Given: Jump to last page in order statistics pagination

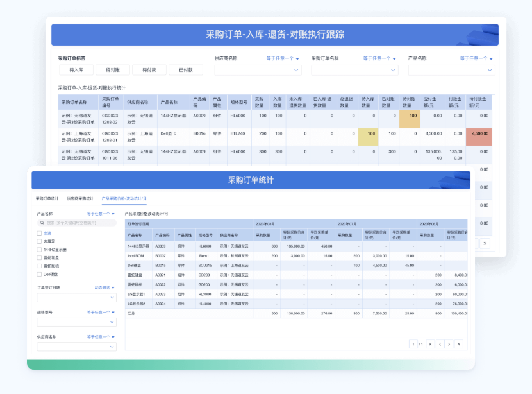Looking at the screenshot, I should point(458,344).
